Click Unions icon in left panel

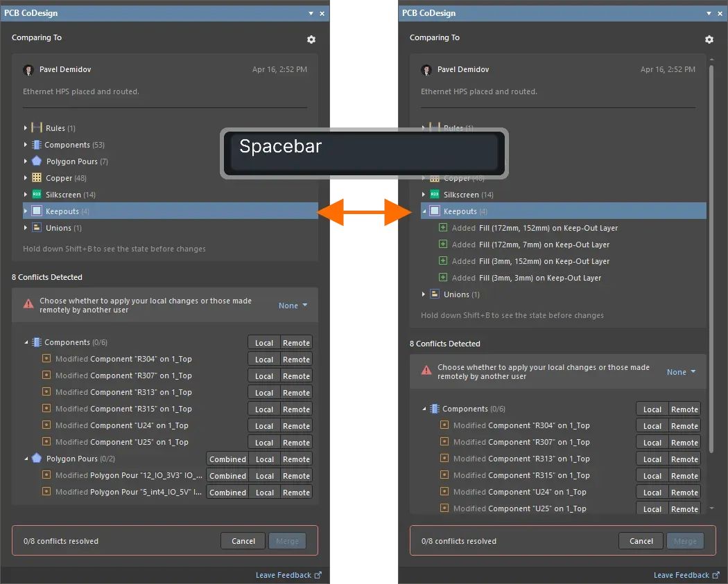point(37,227)
